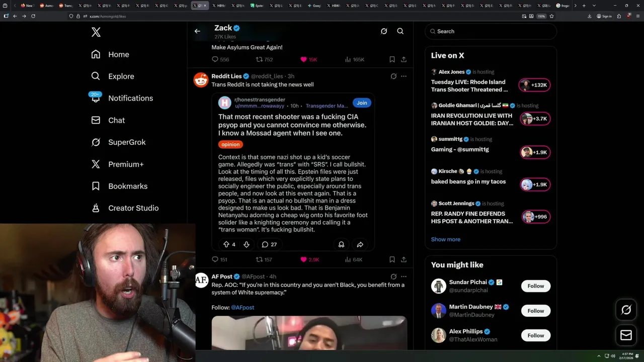This screenshot has height=362, width=644.
Task: Repost the post with 752 reposts
Action: click(264, 59)
